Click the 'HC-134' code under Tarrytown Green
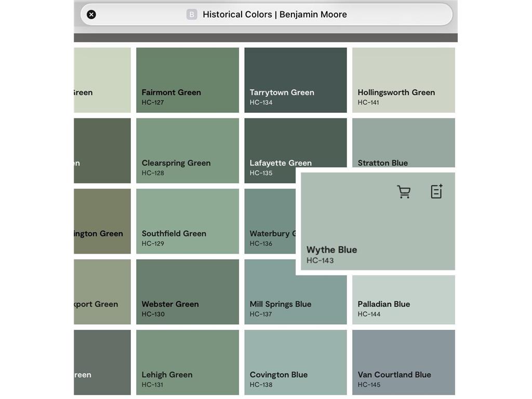 pos(261,102)
